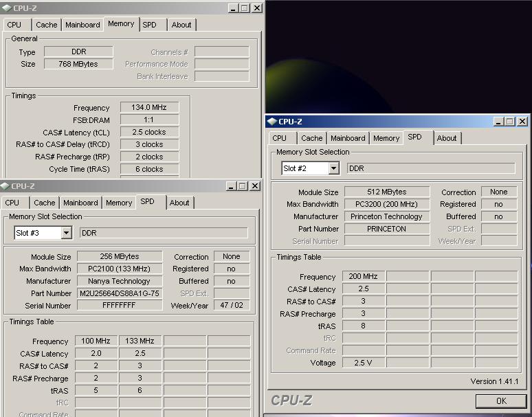Click the CPU-Z icon in the Slot #2 window title bar
Screen dimensions: 532x417
coord(271,122)
